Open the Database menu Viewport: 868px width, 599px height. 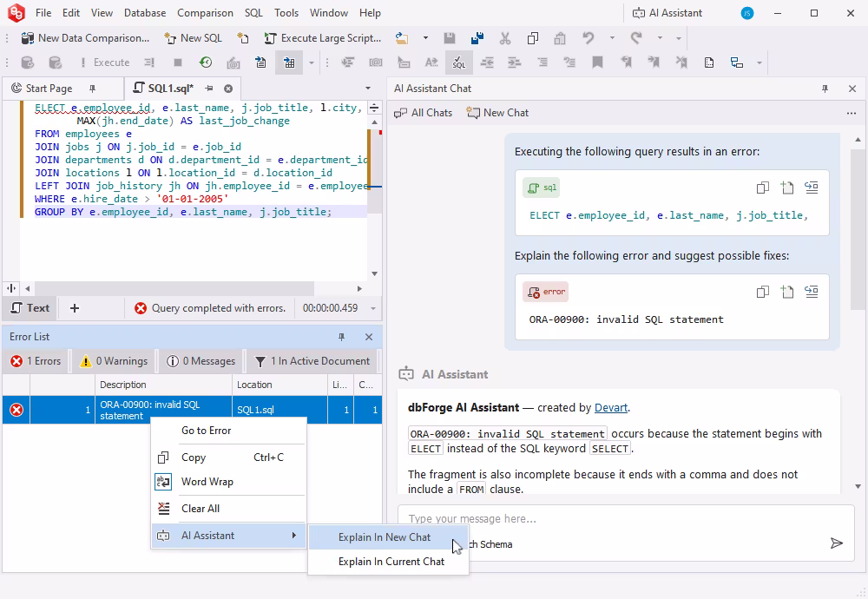coord(144,13)
